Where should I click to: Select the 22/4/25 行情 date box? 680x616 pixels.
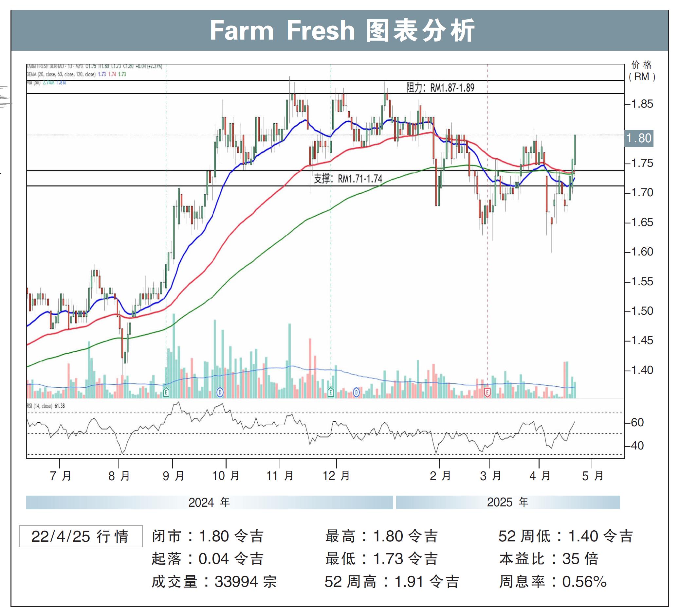click(x=81, y=536)
